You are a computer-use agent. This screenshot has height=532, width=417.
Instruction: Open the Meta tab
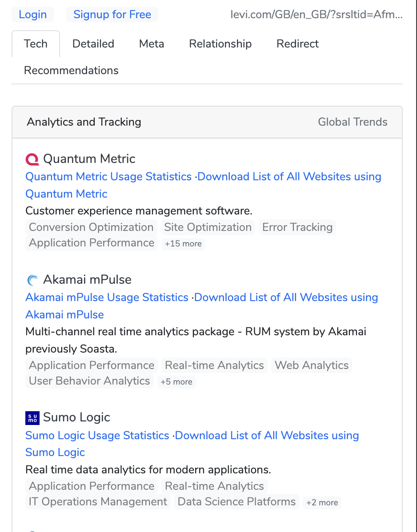point(151,44)
